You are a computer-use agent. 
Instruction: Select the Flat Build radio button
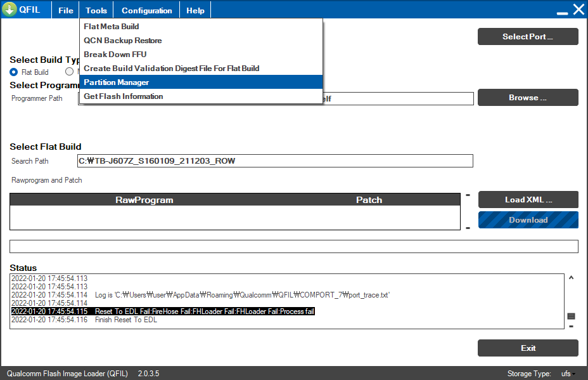point(13,72)
